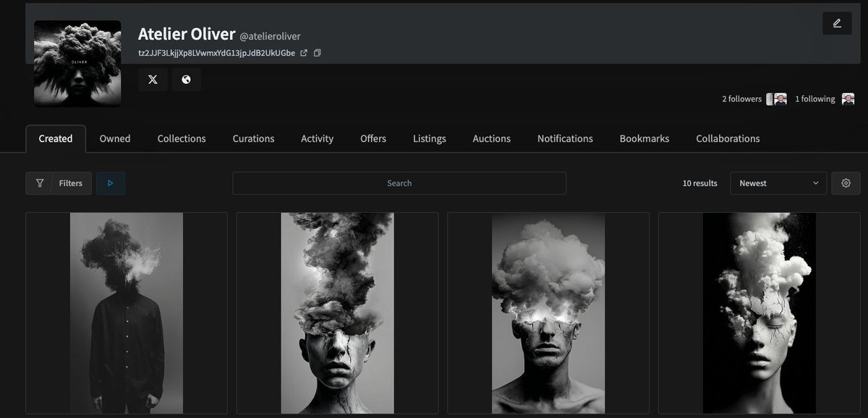Open the 1 following list
The width and height of the screenshot is (868, 418).
tap(814, 98)
